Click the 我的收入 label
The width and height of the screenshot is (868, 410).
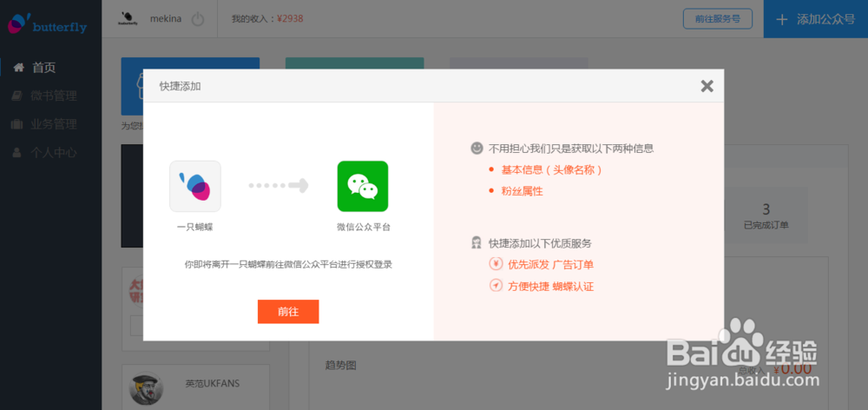(x=253, y=18)
